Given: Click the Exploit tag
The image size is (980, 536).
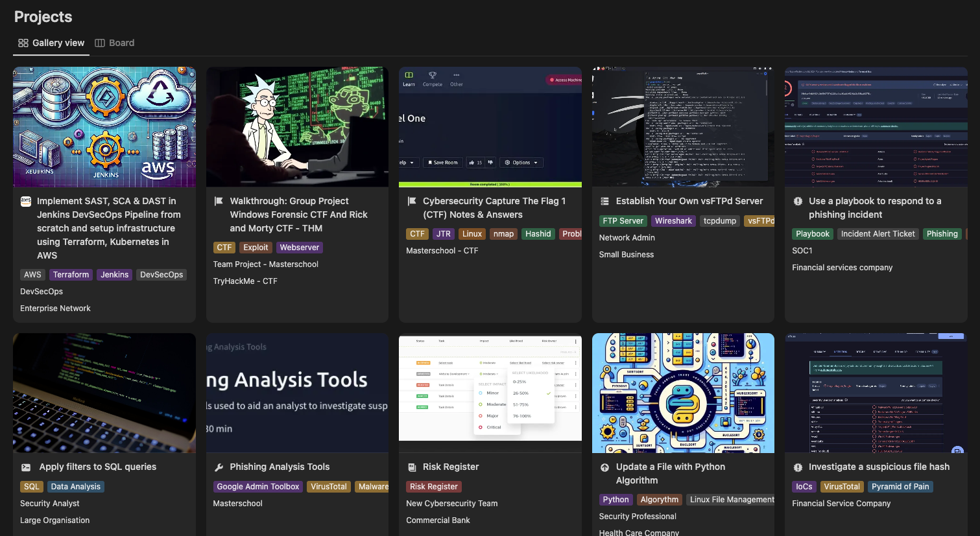Looking at the screenshot, I should coord(256,248).
